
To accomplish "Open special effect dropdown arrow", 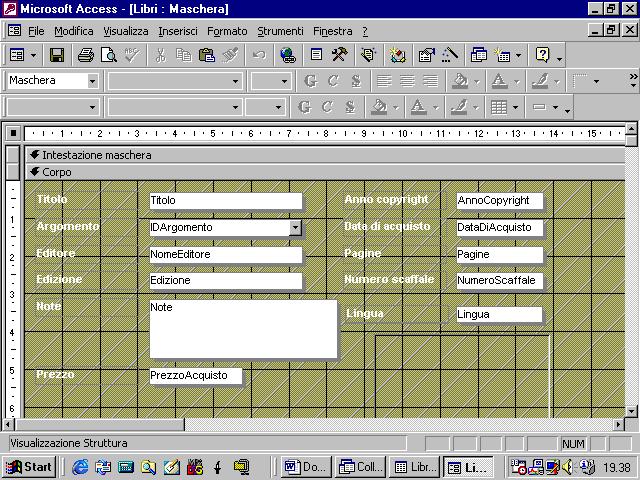I will pos(556,107).
